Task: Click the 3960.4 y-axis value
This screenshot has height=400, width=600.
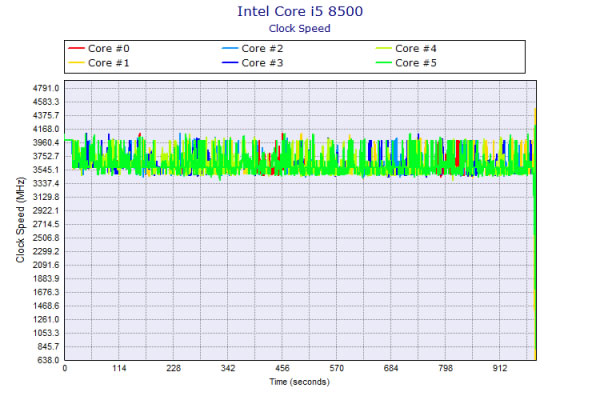Action: (x=46, y=142)
